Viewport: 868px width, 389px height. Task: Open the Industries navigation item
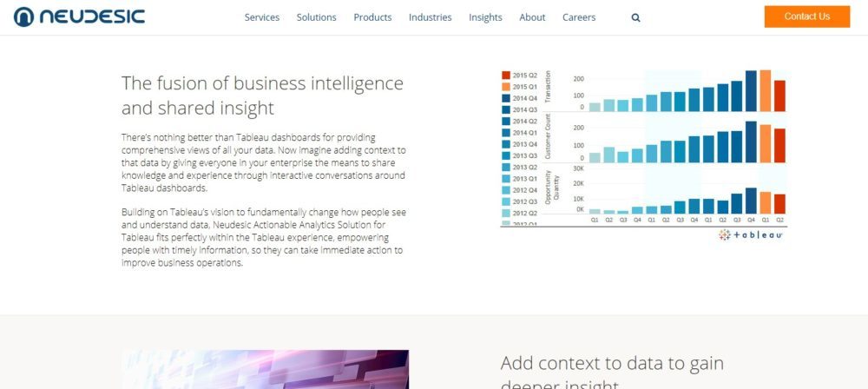tap(430, 17)
